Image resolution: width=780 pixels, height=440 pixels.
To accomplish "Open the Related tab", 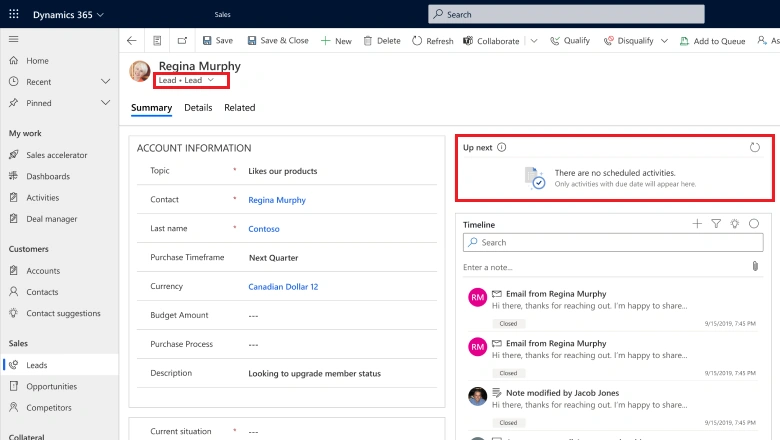I will coord(239,108).
